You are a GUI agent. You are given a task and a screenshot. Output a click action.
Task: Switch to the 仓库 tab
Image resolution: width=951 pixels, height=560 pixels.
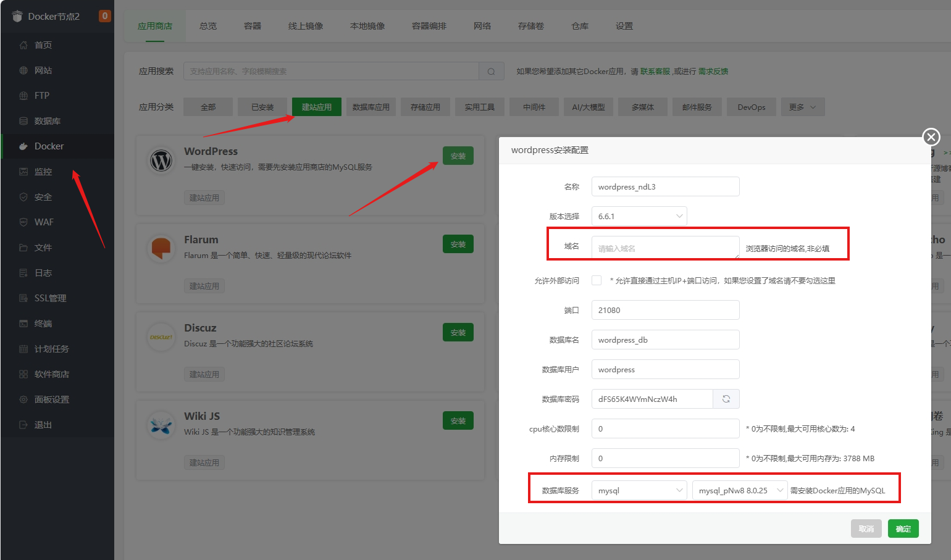click(x=580, y=26)
